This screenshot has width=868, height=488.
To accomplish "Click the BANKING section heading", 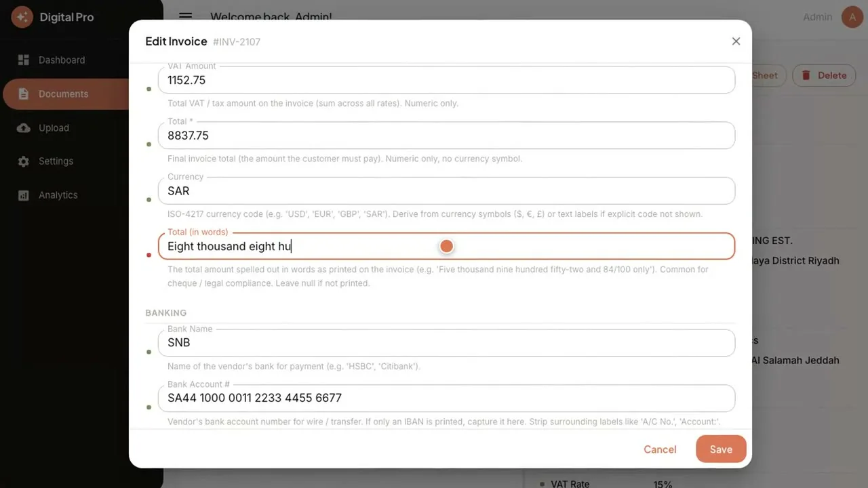I will (x=166, y=313).
